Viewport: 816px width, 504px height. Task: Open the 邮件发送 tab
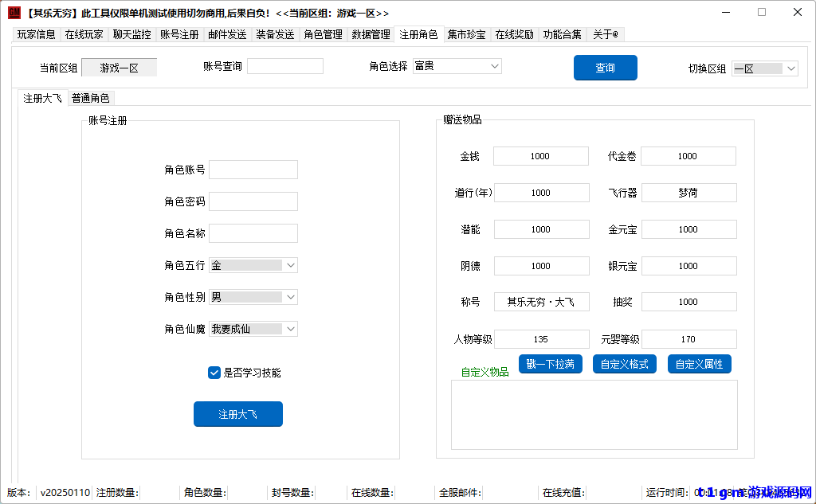click(x=227, y=34)
